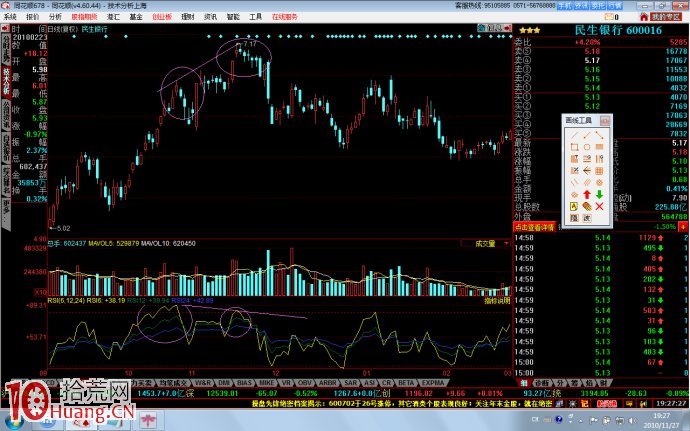Click the 在线服务 menu link
This screenshot has width=690, height=431.
click(x=284, y=17)
